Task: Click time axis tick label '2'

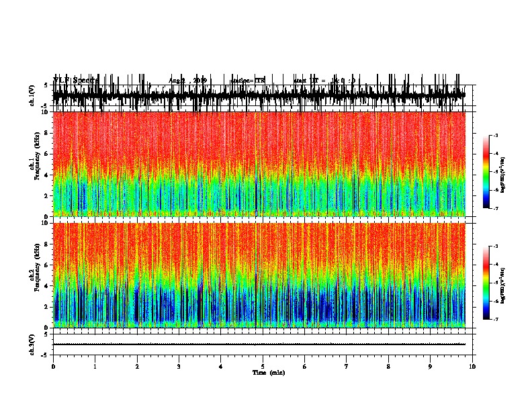Action: pyautogui.click(x=137, y=366)
